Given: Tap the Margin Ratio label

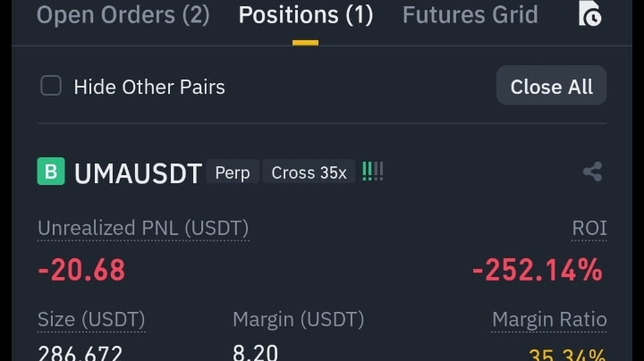Looking at the screenshot, I should pyautogui.click(x=549, y=320).
